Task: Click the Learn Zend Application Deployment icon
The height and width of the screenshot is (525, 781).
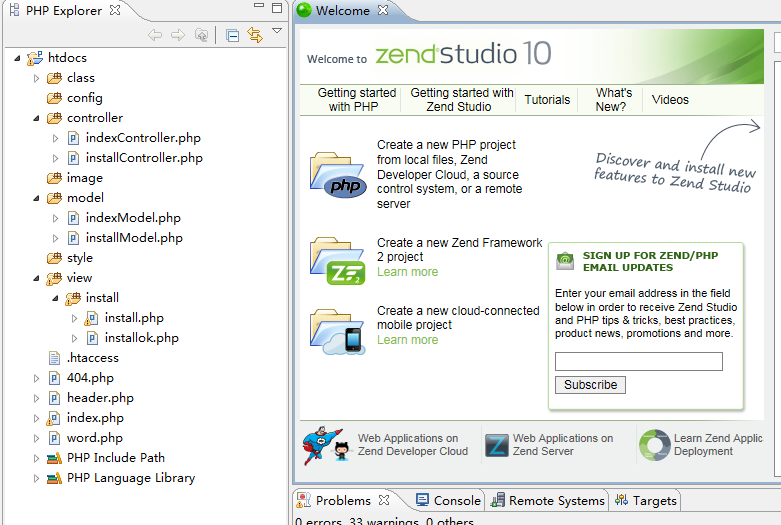Action: (654, 446)
